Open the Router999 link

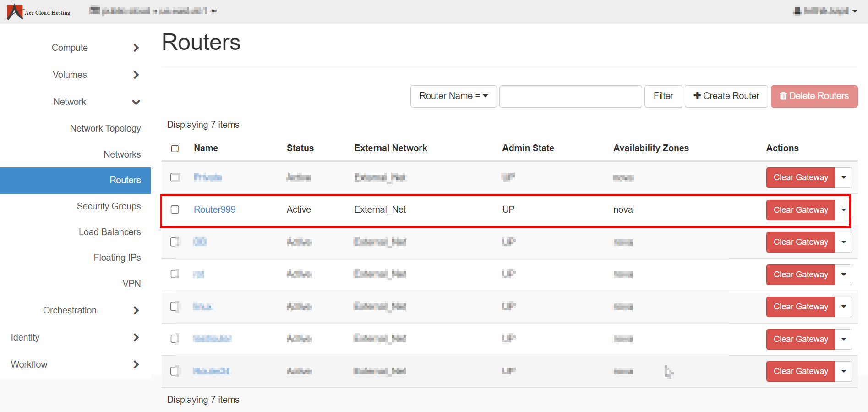(x=214, y=209)
